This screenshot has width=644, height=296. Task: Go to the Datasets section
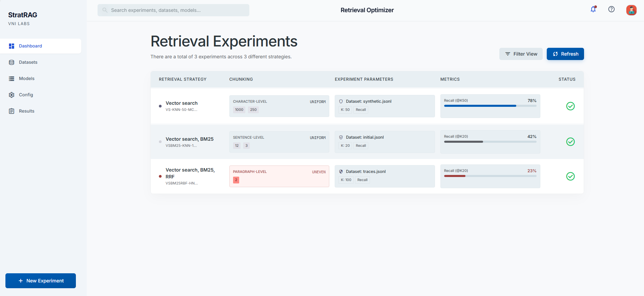tap(41, 62)
